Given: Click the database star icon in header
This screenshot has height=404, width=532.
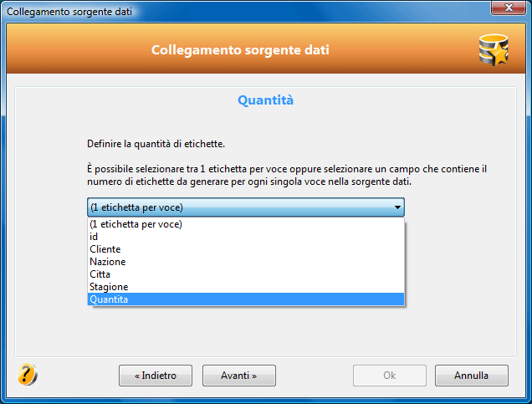Looking at the screenshot, I should tap(494, 50).
